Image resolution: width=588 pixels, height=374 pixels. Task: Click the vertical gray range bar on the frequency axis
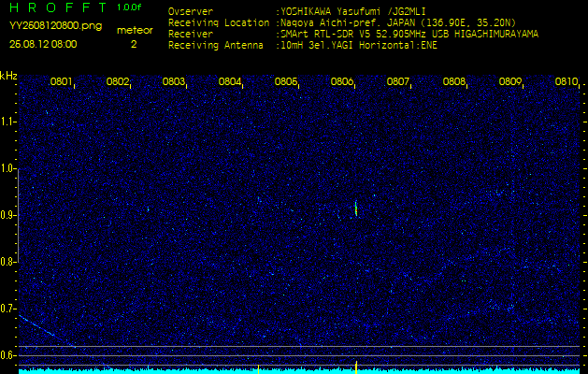(x=18, y=215)
